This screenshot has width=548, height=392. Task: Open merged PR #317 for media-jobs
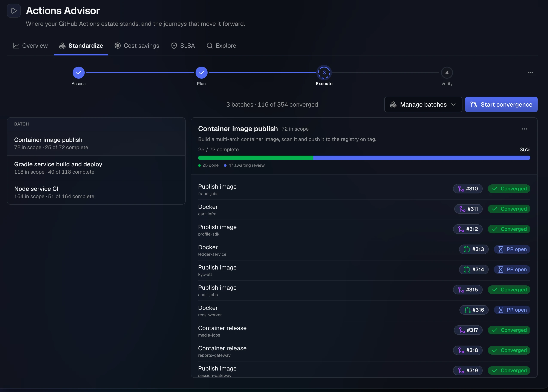[x=468, y=330]
